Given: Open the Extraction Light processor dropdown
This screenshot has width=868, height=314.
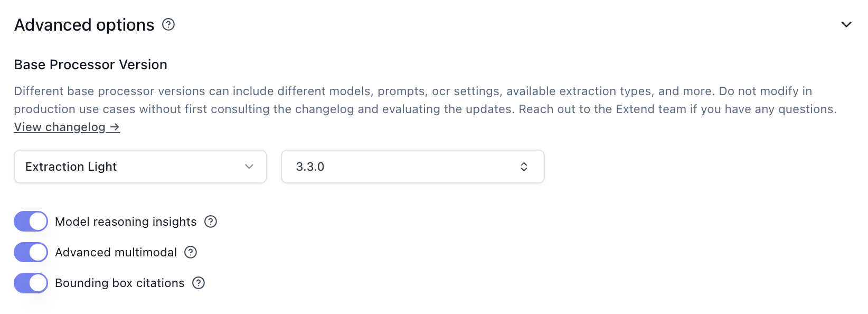Looking at the screenshot, I should tap(140, 167).
